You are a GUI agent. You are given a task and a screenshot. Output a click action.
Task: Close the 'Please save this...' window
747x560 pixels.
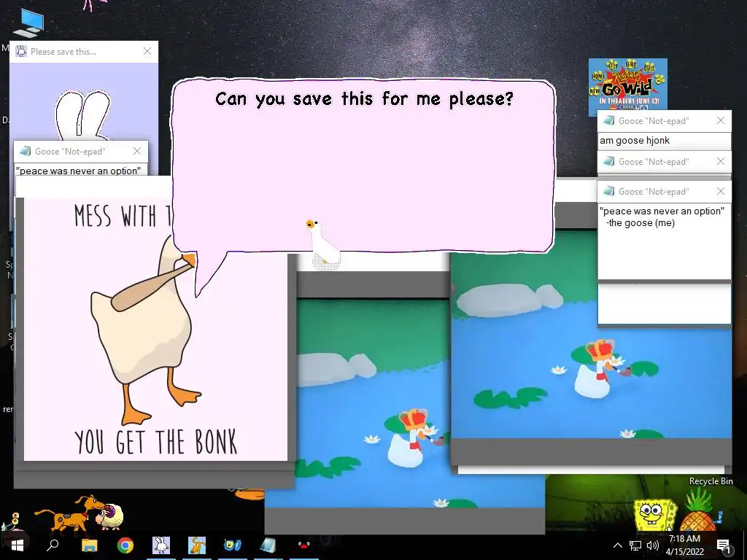click(147, 51)
